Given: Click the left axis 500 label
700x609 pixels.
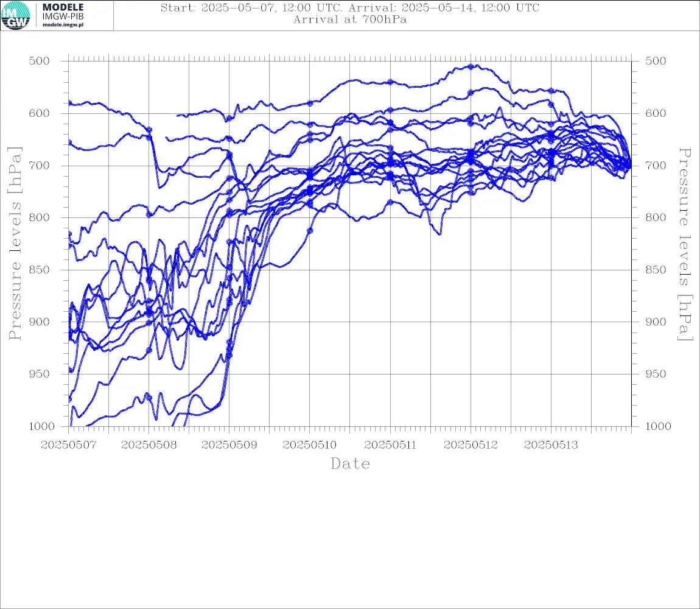Looking at the screenshot, I should click(x=40, y=61).
